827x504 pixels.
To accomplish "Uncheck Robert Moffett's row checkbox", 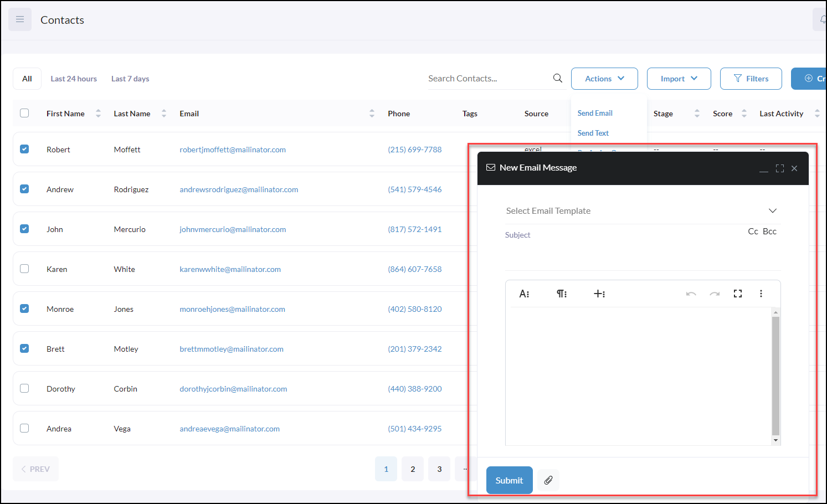I will [x=24, y=149].
